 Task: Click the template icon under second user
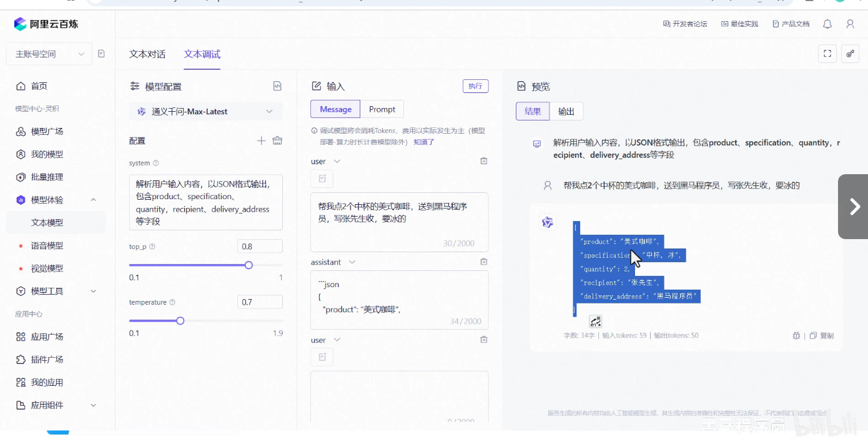coord(322,357)
